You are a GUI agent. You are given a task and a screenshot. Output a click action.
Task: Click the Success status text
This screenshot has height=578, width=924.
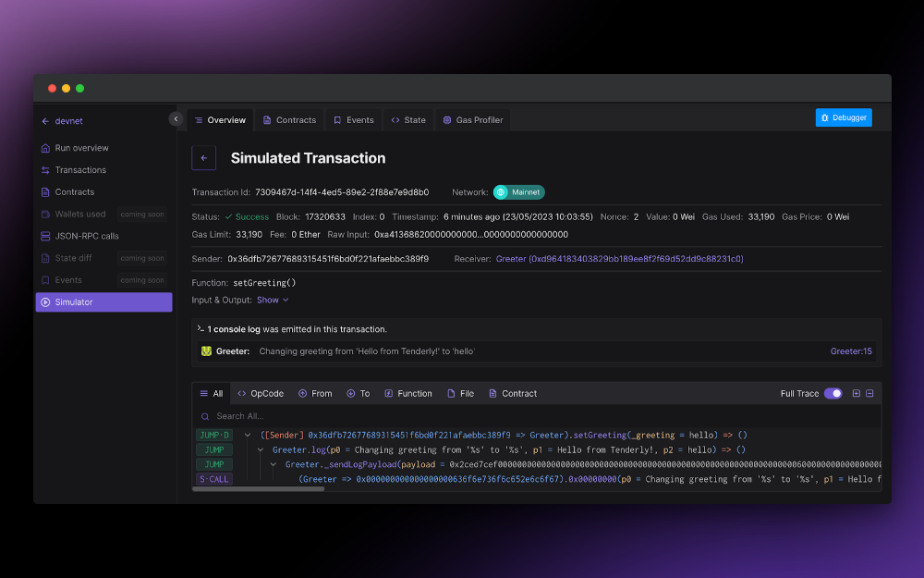pos(251,217)
